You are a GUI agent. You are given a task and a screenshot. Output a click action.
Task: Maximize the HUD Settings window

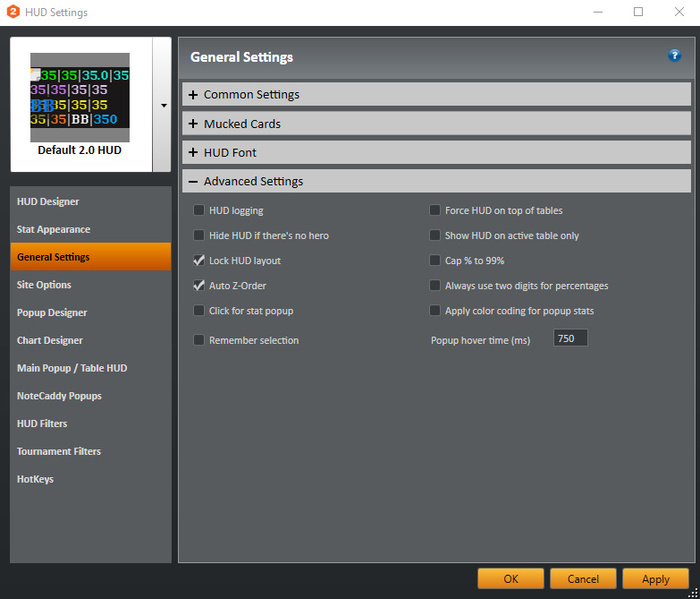[x=638, y=12]
